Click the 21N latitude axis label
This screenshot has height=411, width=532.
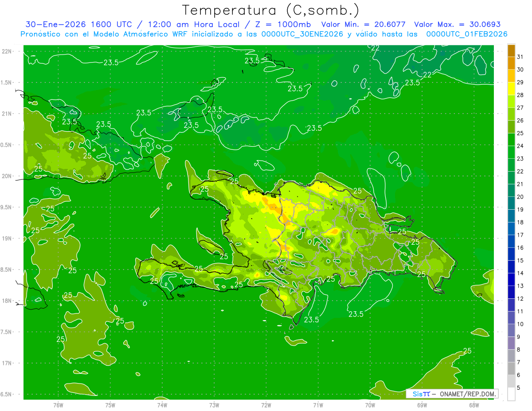click(8, 114)
